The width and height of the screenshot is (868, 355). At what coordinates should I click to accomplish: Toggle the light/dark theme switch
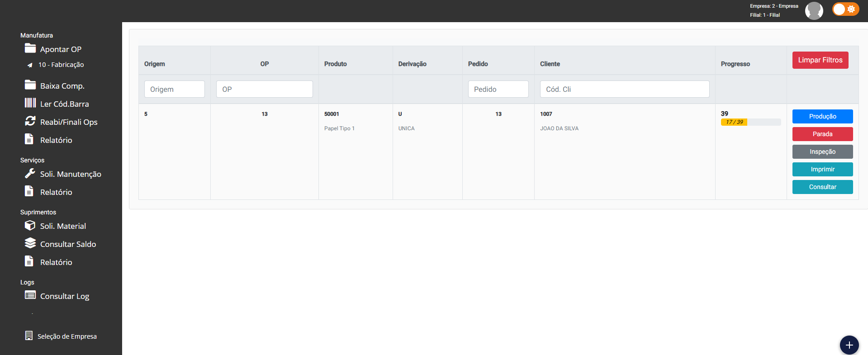point(845,9)
